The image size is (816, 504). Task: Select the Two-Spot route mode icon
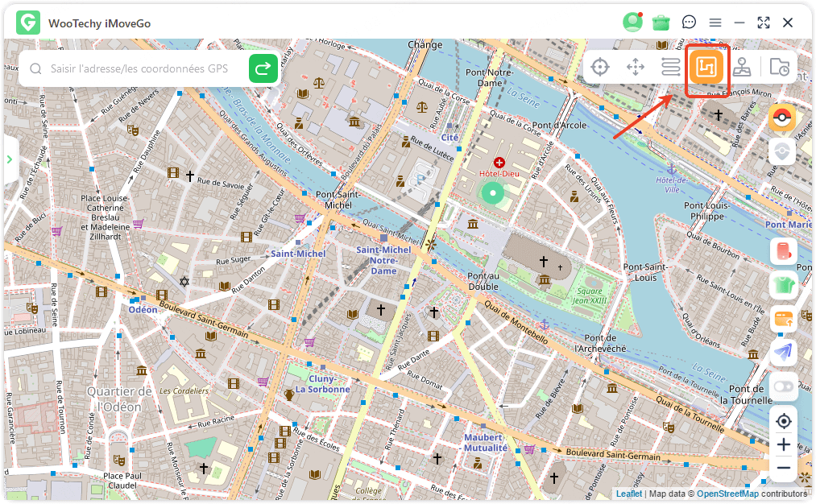671,67
